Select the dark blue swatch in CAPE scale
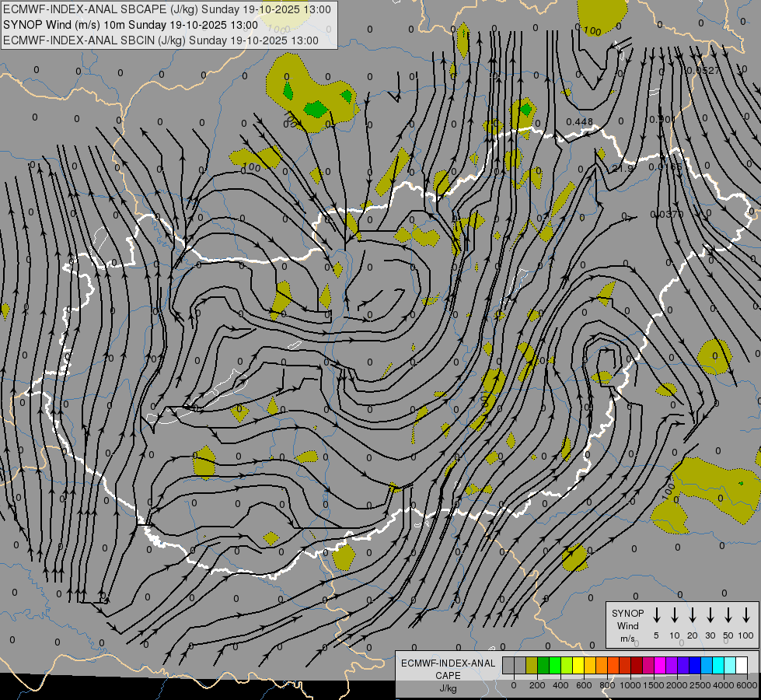The image size is (761, 700). pos(695,665)
